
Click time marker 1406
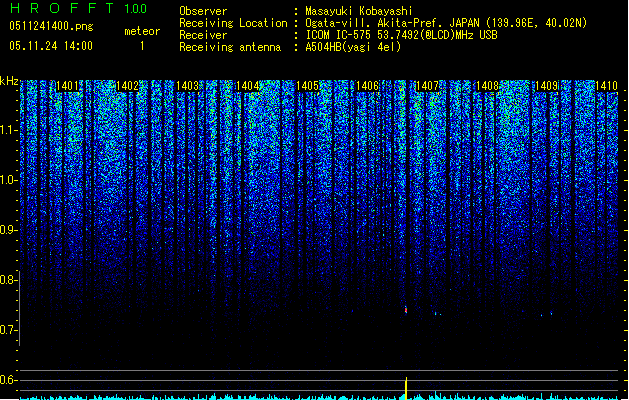367,86
